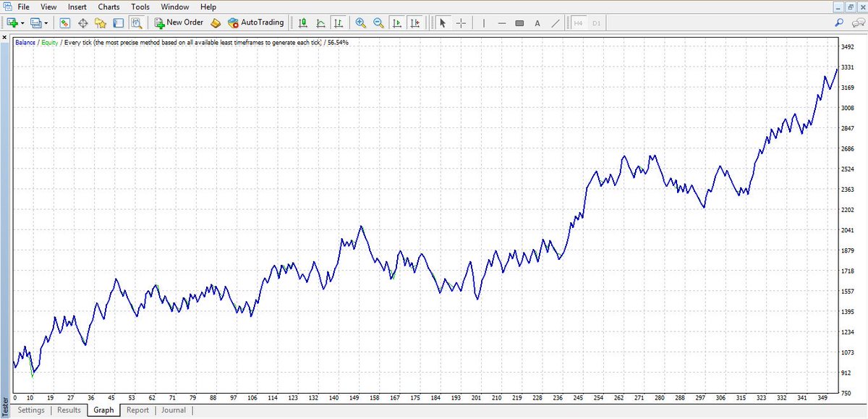Click the 56.54% modelling quality value
The height and width of the screenshot is (419, 868).
click(x=337, y=43)
